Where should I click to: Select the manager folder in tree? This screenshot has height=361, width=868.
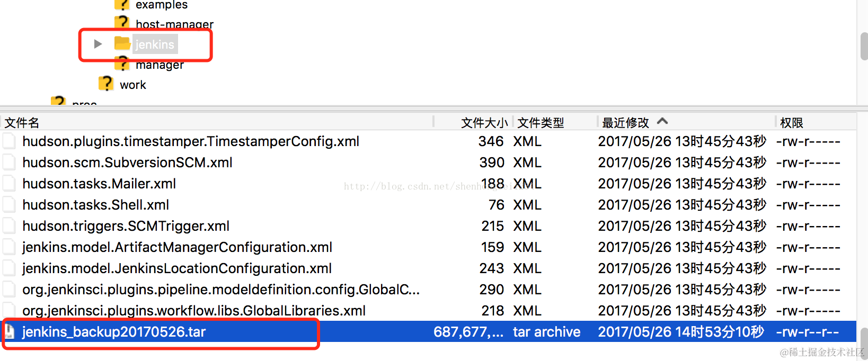pos(160,65)
